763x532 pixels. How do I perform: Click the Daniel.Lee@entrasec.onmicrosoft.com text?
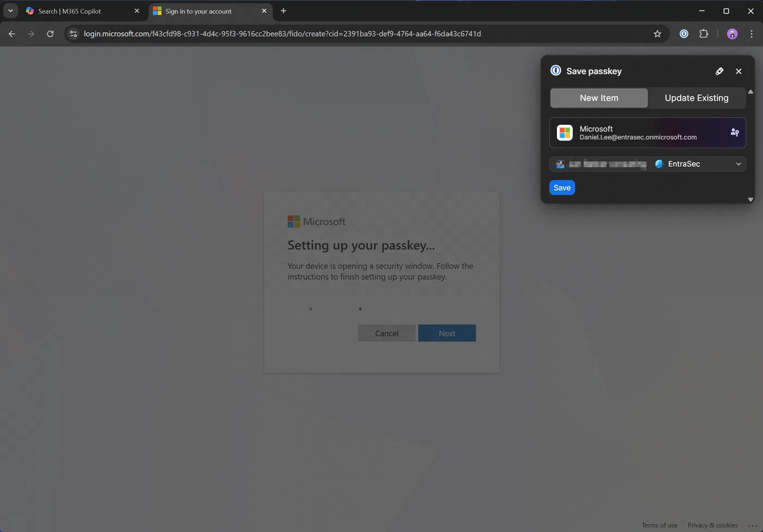click(x=638, y=137)
